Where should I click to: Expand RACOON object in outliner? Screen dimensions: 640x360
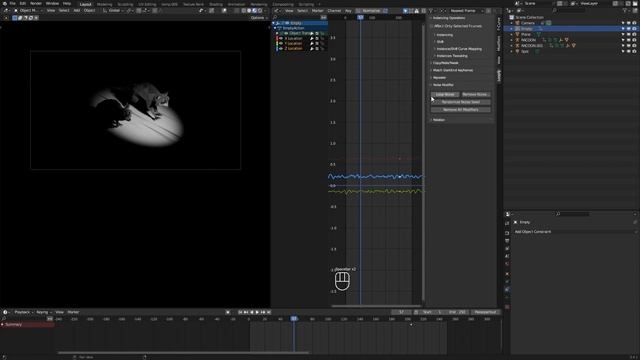coord(511,40)
